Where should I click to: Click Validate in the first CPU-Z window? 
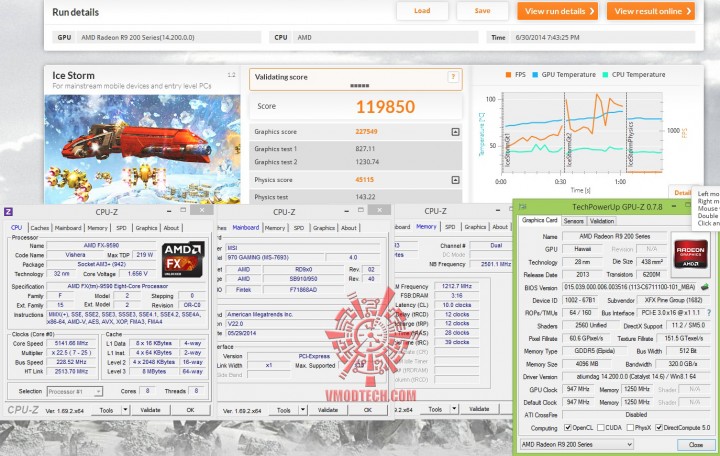point(151,410)
